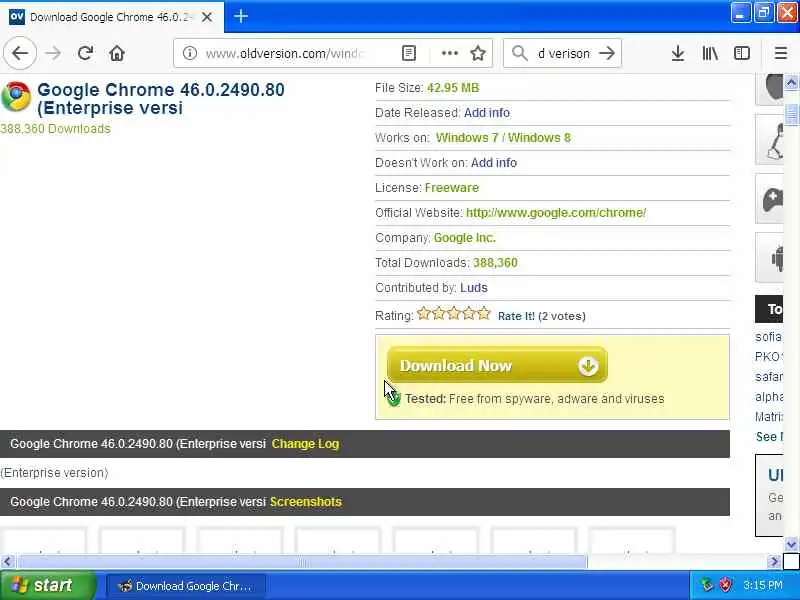Viewport: 800px width, 600px height.
Task: Open the Library menu
Action: pos(710,53)
